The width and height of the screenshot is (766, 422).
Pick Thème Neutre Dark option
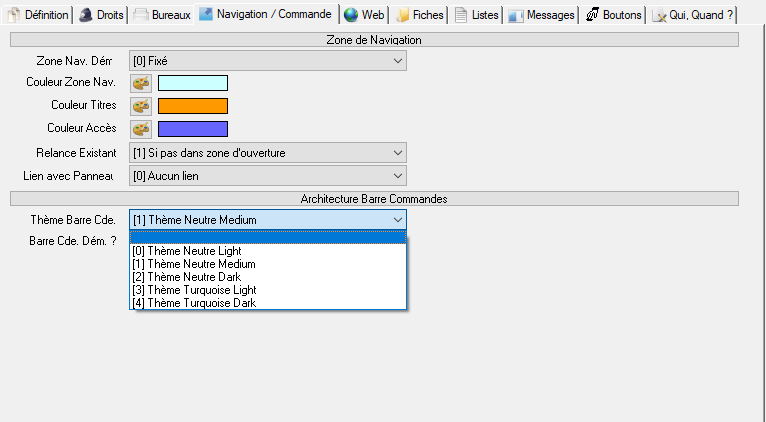pyautogui.click(x=186, y=277)
